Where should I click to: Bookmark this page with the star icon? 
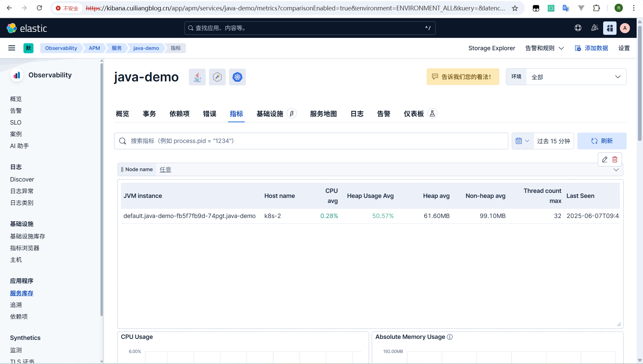click(515, 8)
